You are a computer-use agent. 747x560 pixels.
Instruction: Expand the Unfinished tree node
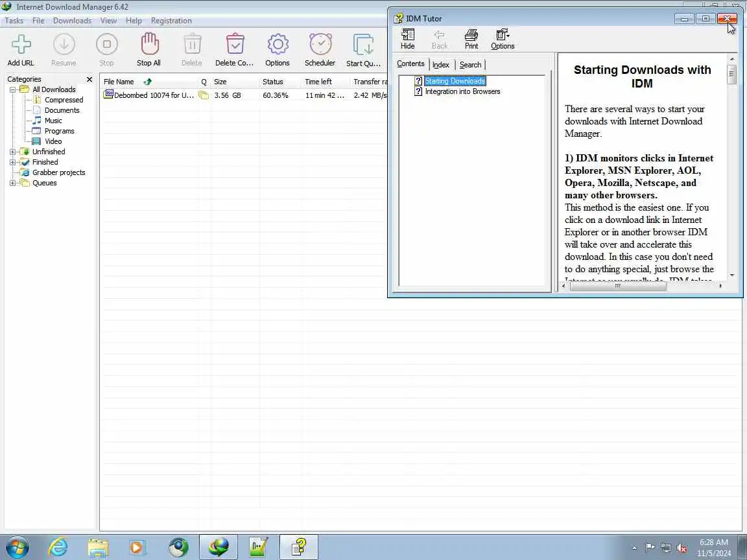[x=13, y=152]
